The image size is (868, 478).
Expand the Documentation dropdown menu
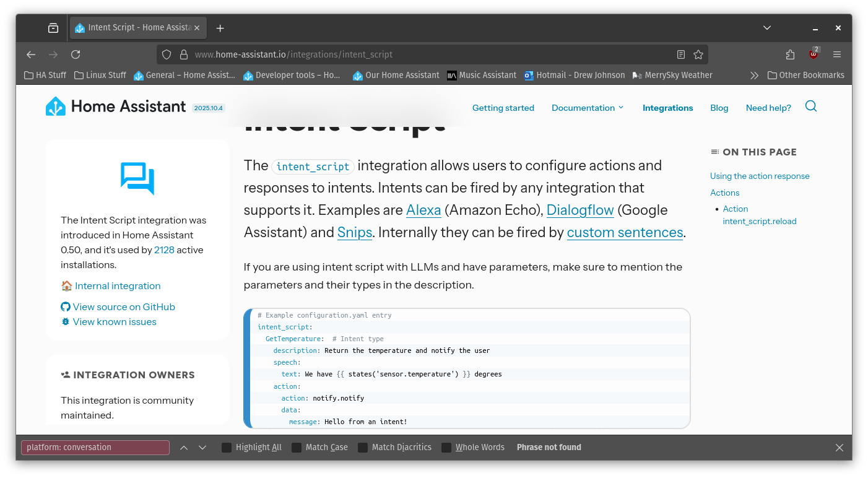pos(588,108)
